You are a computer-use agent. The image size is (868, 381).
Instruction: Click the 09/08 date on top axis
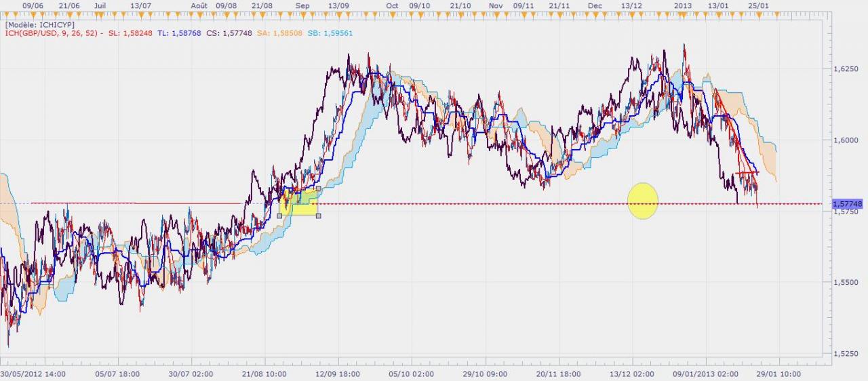pyautogui.click(x=226, y=5)
